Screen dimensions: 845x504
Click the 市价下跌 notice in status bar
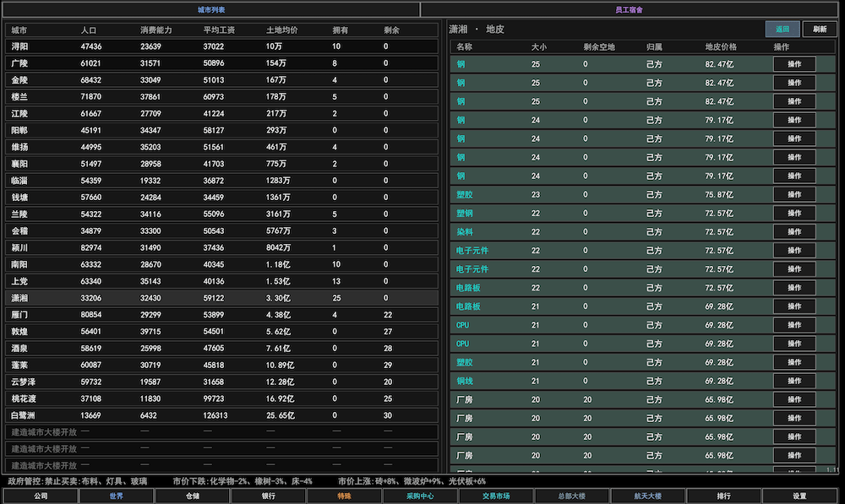[243, 481]
